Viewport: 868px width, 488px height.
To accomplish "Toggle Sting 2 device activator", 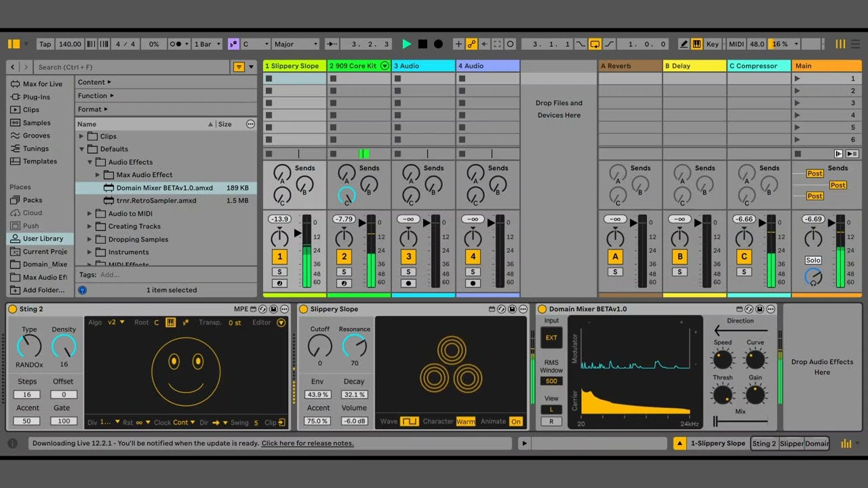I will click(12, 309).
